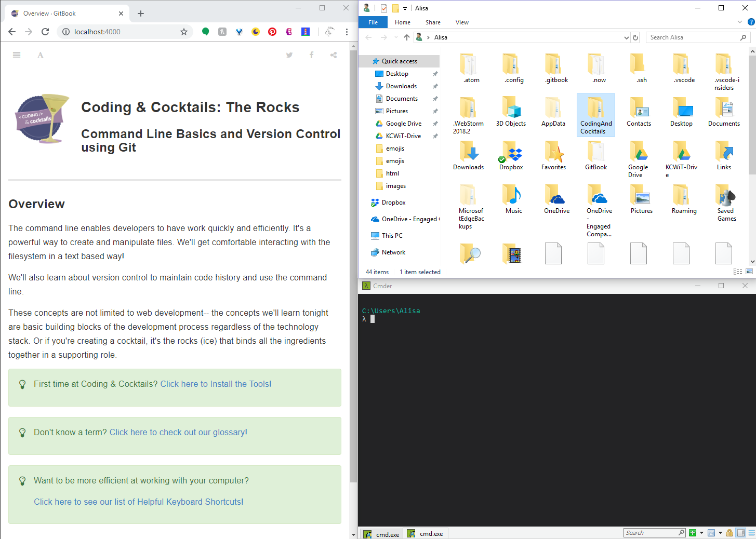Screen dimensions: 756x539
Task: Create new console with green plus in Cmder
Action: tap(692, 533)
